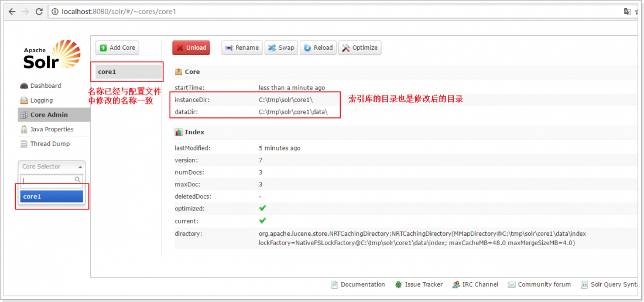Click the Dashboard gauge icon

24,86
